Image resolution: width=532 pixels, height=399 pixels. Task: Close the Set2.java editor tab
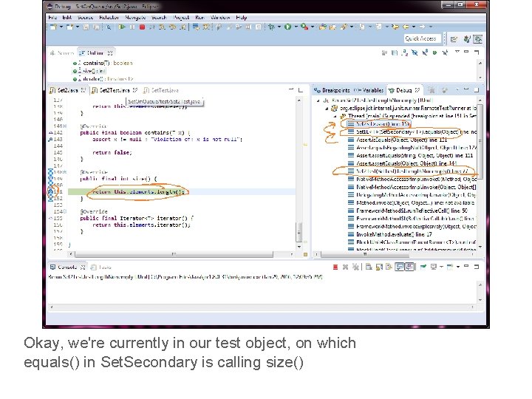[x=83, y=90]
